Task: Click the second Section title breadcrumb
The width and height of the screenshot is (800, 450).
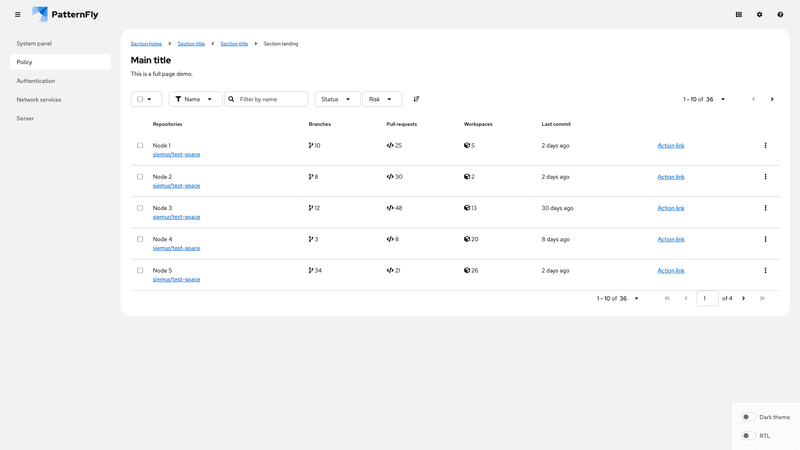Action: pos(234,44)
